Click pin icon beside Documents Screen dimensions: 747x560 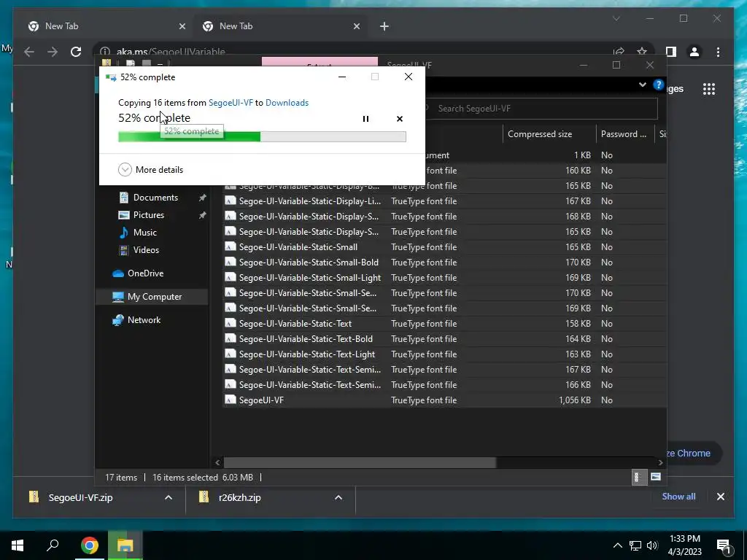click(203, 198)
